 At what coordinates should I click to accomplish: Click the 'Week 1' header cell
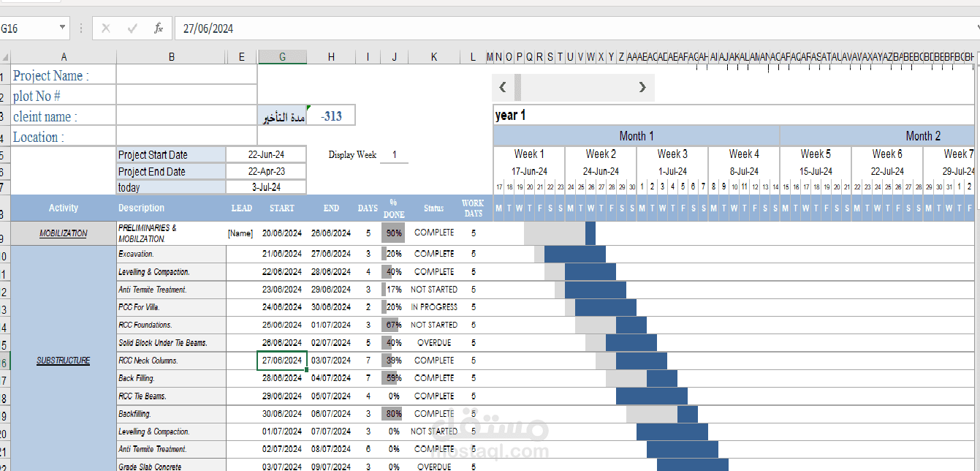point(529,154)
